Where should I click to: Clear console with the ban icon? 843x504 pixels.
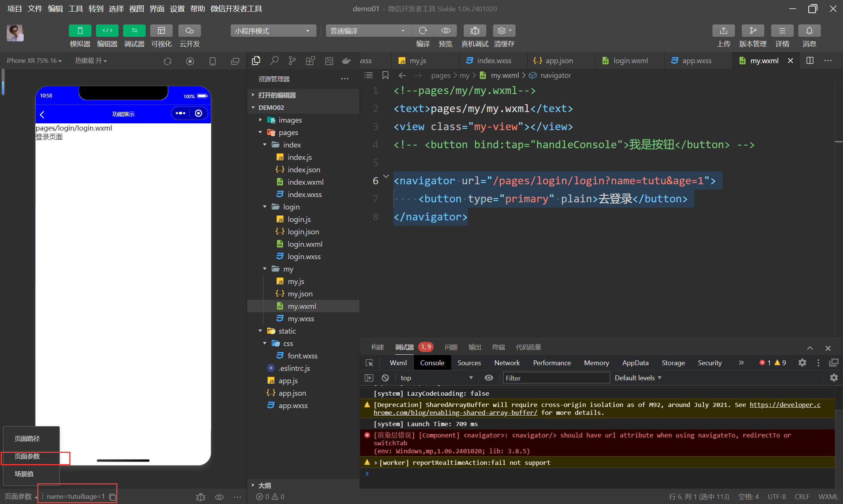click(385, 378)
